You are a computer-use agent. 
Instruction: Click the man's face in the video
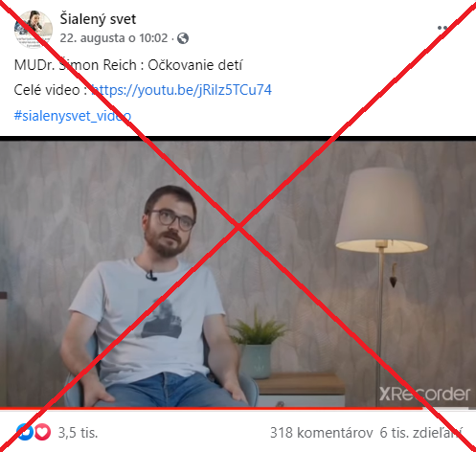pos(169,223)
